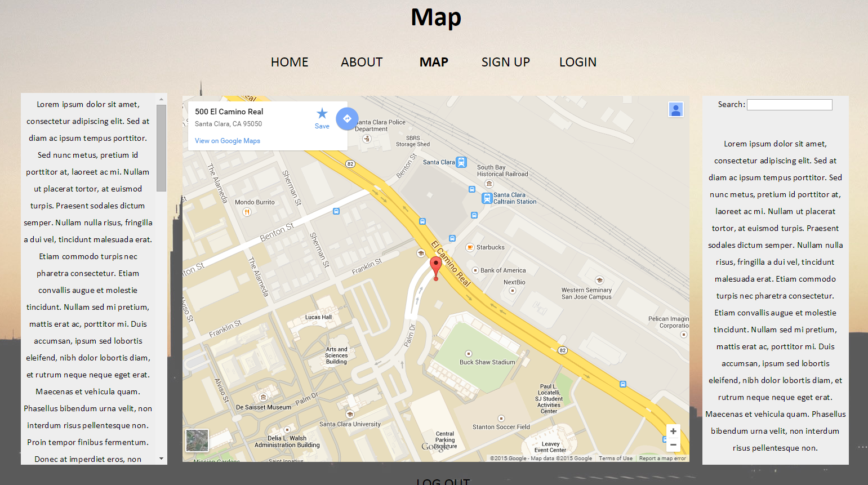
Task: Select Santa Clara Caltrain Station transit icon
Action: (x=487, y=198)
